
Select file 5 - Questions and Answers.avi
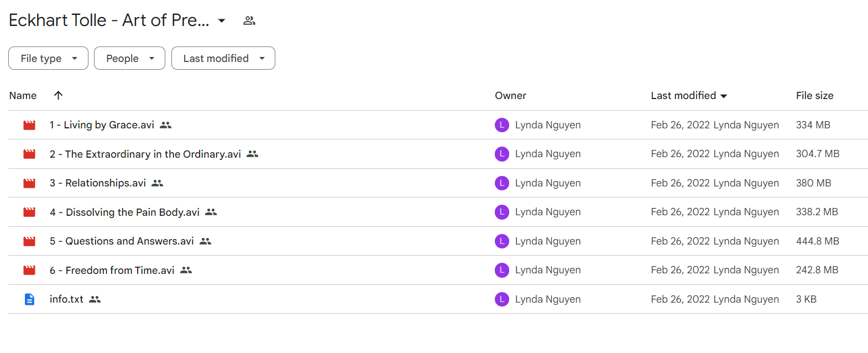[x=122, y=241]
